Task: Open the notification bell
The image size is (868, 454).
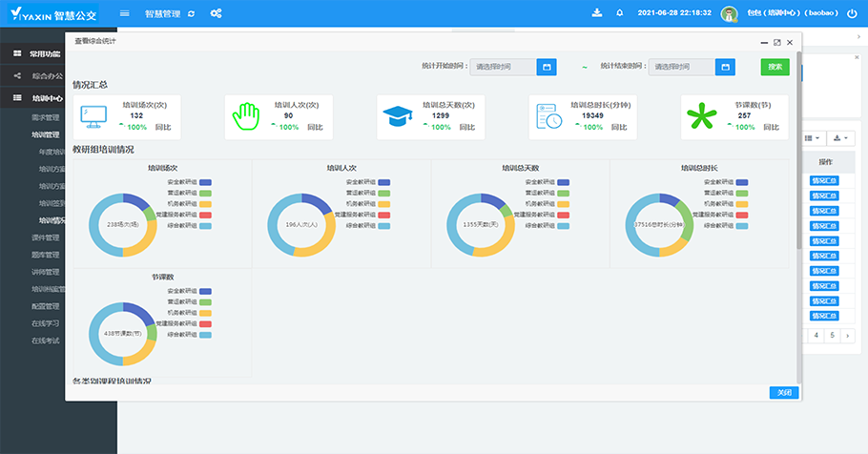Action: tap(620, 13)
